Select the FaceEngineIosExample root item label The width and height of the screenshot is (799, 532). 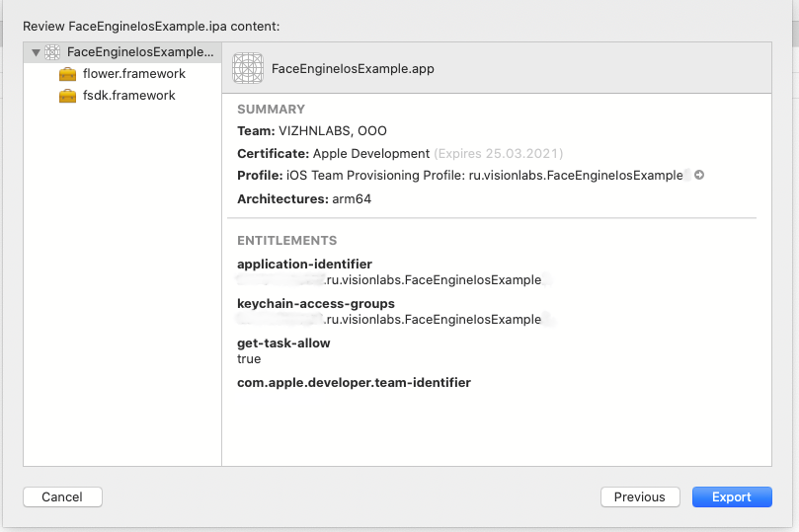click(138, 52)
